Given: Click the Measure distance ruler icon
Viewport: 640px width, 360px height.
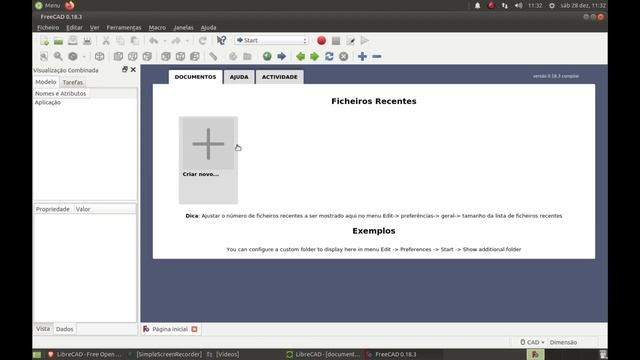Looking at the screenshot, I should click(213, 56).
